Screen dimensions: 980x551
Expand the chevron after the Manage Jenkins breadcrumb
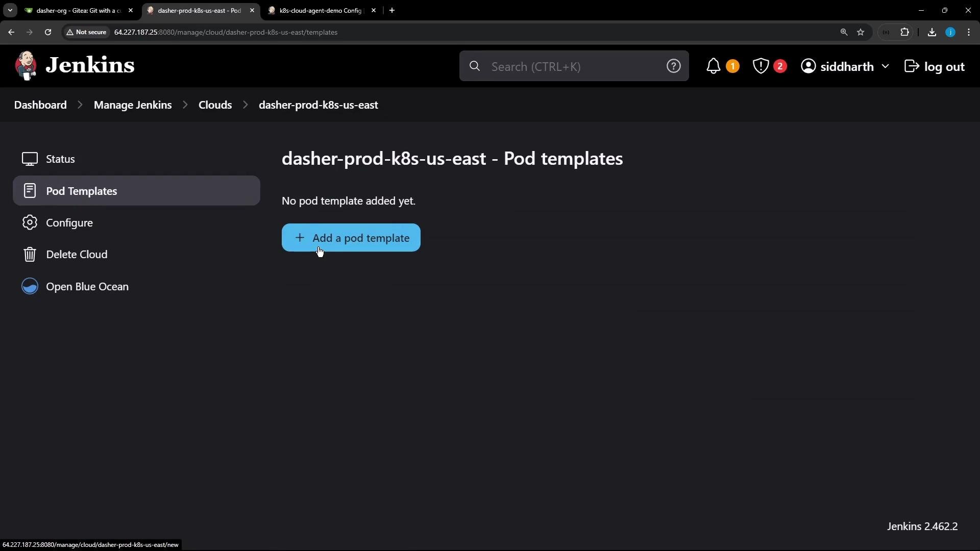click(185, 105)
